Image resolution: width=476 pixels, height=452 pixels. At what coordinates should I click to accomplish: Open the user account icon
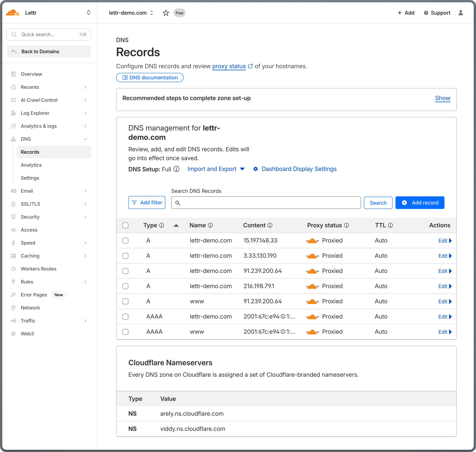click(461, 13)
